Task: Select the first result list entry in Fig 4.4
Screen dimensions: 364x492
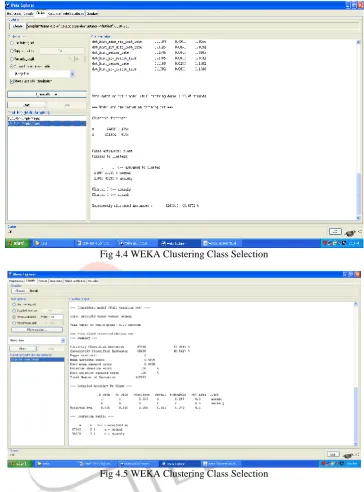Action: pos(47,119)
